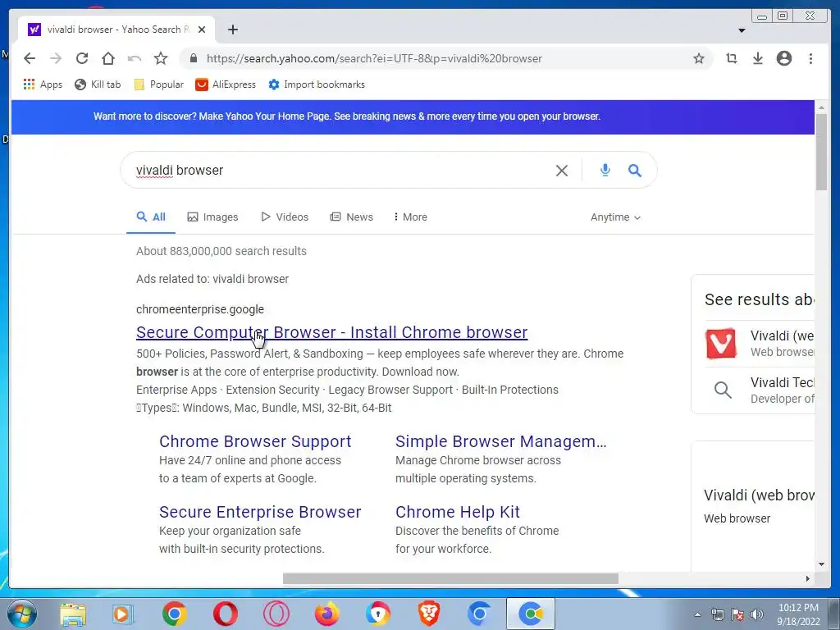Click chromeenterprise.google ad source text
Viewport: 840px width, 630px height.
point(200,309)
